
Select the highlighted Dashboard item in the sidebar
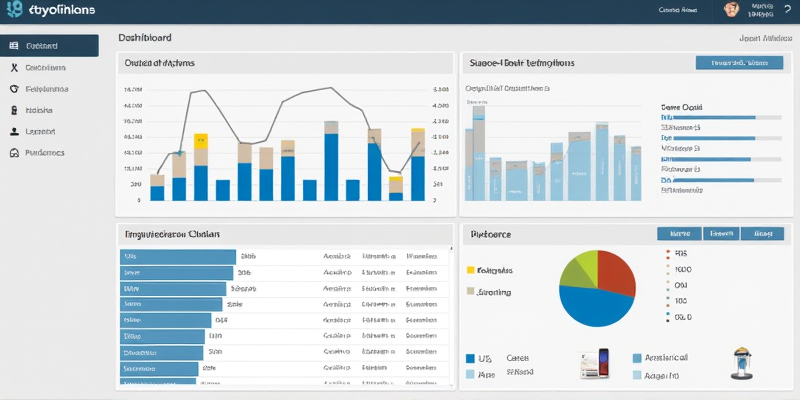pyautogui.click(x=50, y=46)
